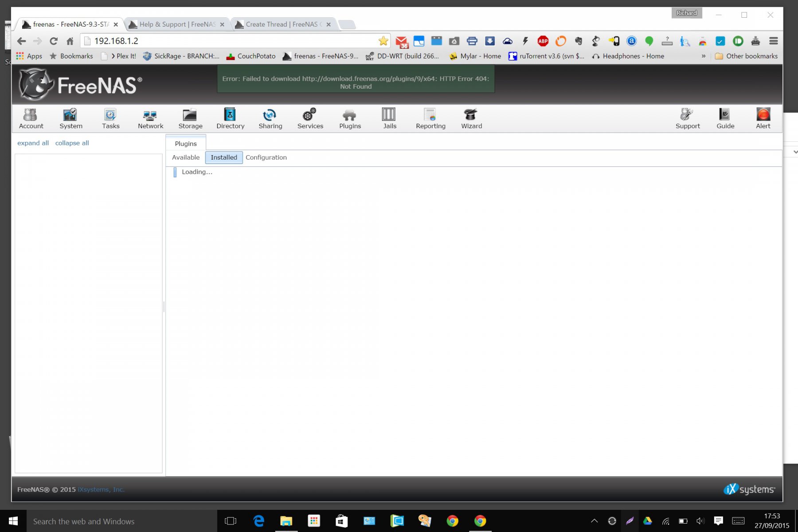Switch to Help & Support browser tab
This screenshot has width=798, height=532.
(x=177, y=24)
